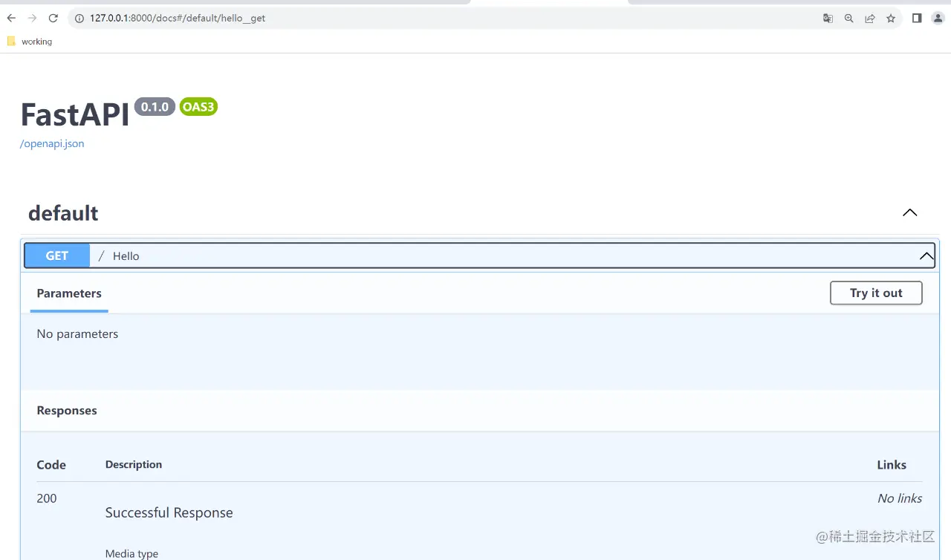Click the Description column header

point(134,464)
